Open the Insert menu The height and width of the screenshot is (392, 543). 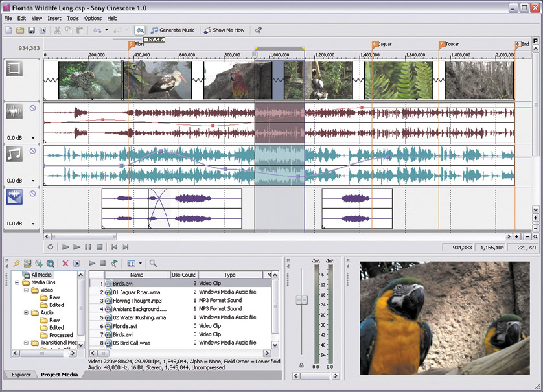(55, 19)
